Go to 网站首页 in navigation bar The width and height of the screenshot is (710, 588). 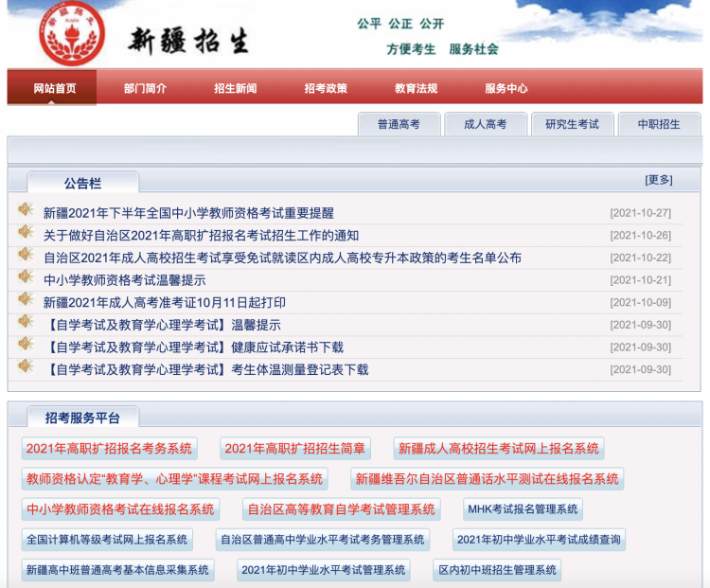point(54,88)
